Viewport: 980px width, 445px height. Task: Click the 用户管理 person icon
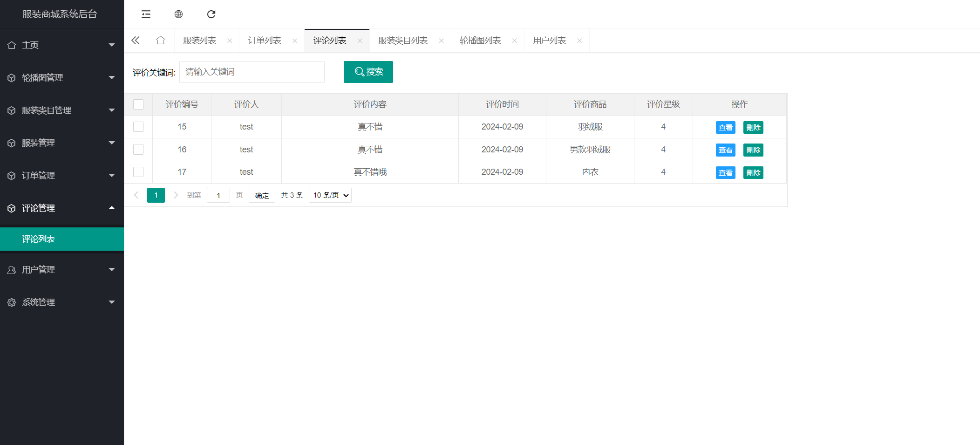coord(11,269)
